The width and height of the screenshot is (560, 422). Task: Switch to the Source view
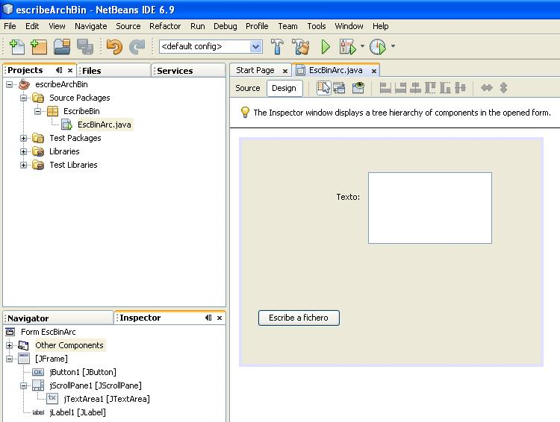click(248, 88)
